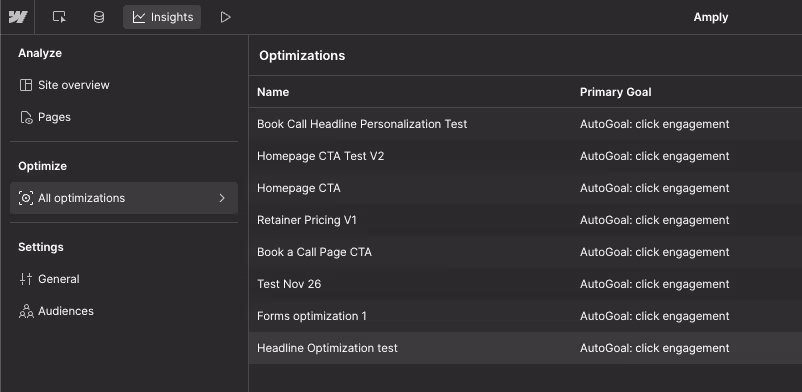
Task: Open the CMS database icon
Action: tap(99, 17)
